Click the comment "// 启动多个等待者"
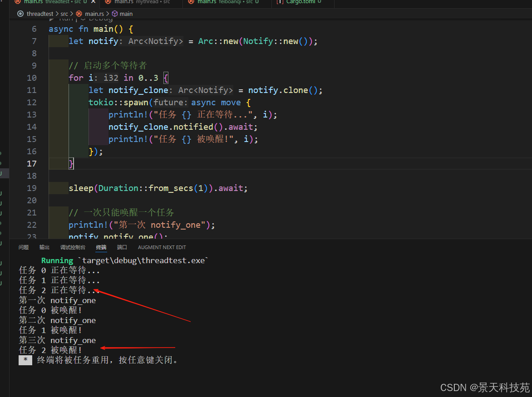 tap(108, 66)
